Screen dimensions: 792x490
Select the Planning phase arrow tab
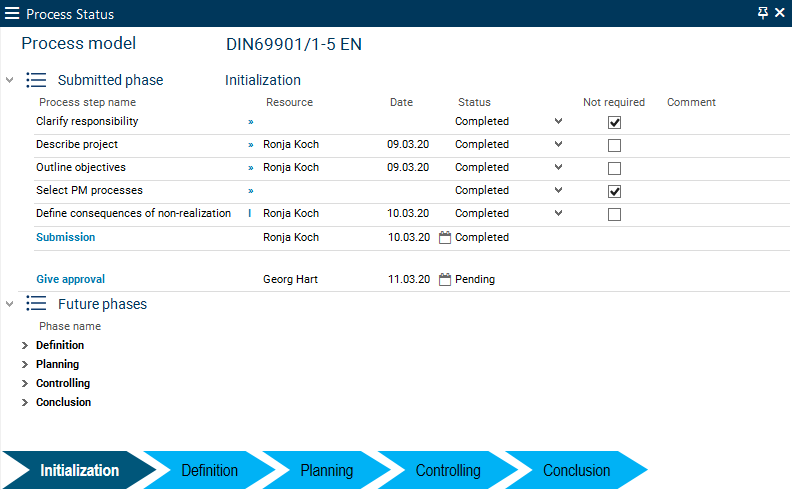pos(326,470)
